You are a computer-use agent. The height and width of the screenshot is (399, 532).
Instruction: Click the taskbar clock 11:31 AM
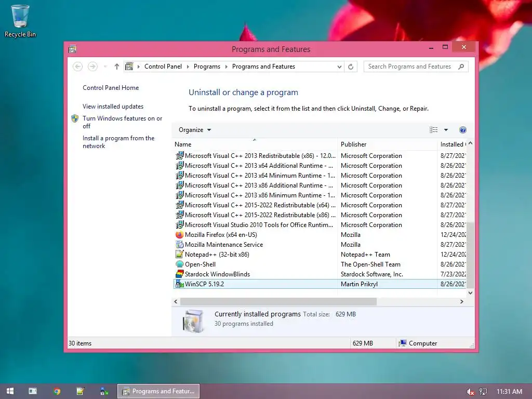(509, 392)
